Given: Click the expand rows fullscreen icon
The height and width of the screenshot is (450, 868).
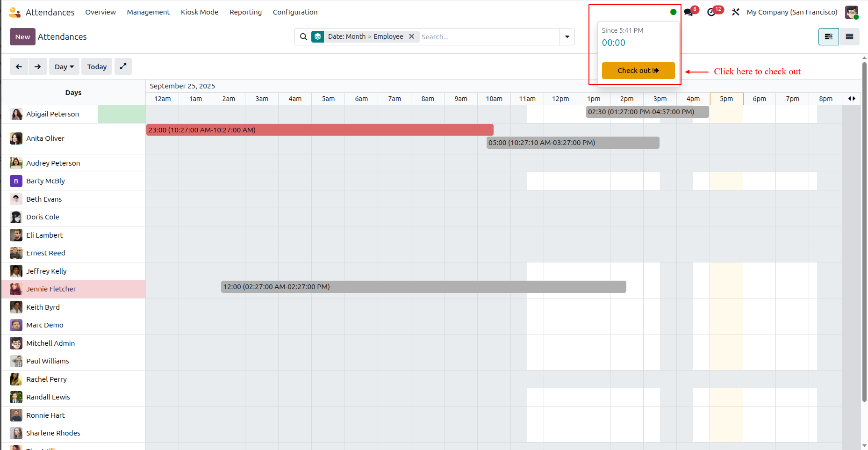Looking at the screenshot, I should [x=123, y=66].
